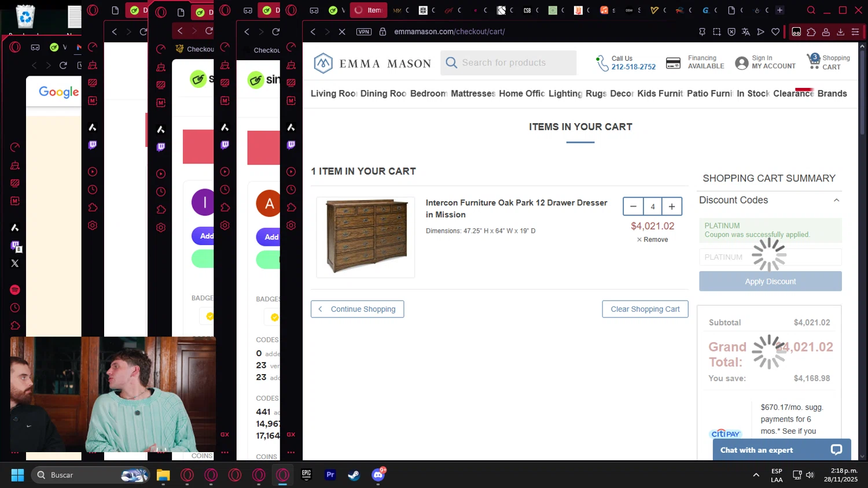Screen dimensions: 868x488
Task: Increase the dresser quantity with plus
Action: tap(672, 206)
